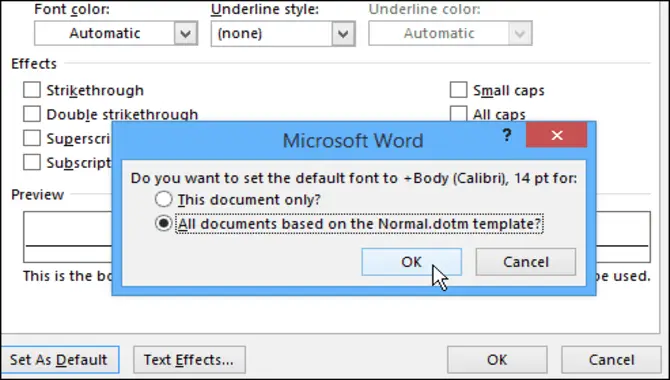670x380 pixels.
Task: Tick the Superscript checkbox
Action: pyautogui.click(x=32, y=138)
